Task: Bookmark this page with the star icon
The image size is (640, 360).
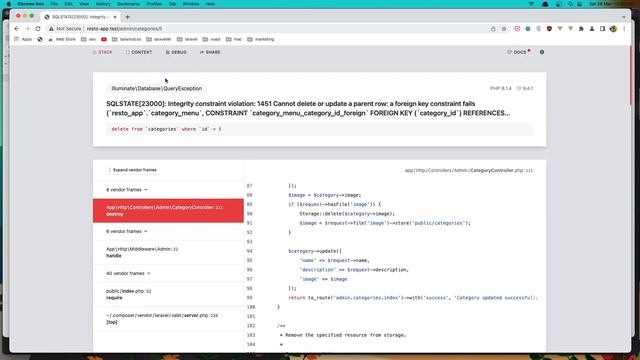Action: [504, 29]
